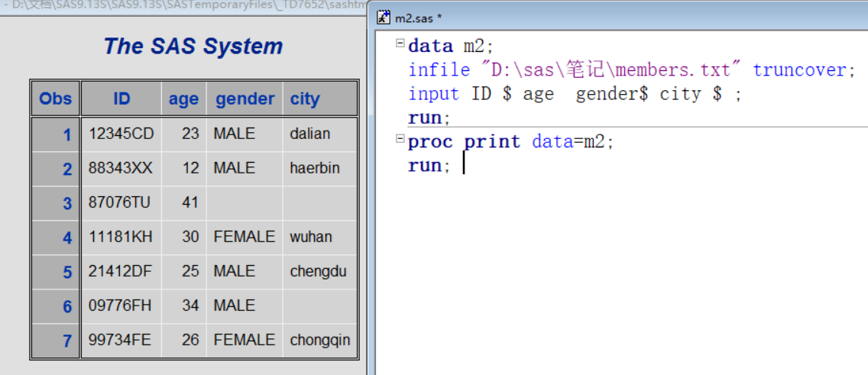Select ID cell 99734FE
Image resolution: width=868 pixels, height=375 pixels.
(x=121, y=340)
